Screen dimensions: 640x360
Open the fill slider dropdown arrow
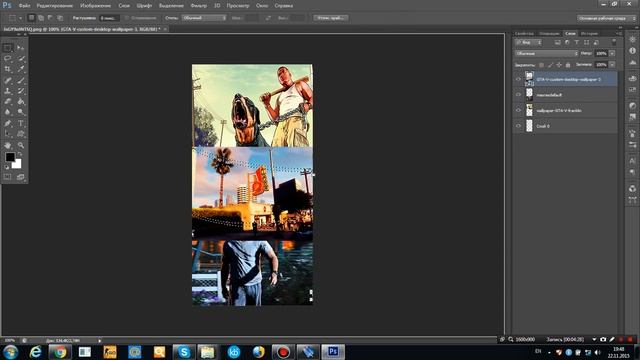pos(612,65)
